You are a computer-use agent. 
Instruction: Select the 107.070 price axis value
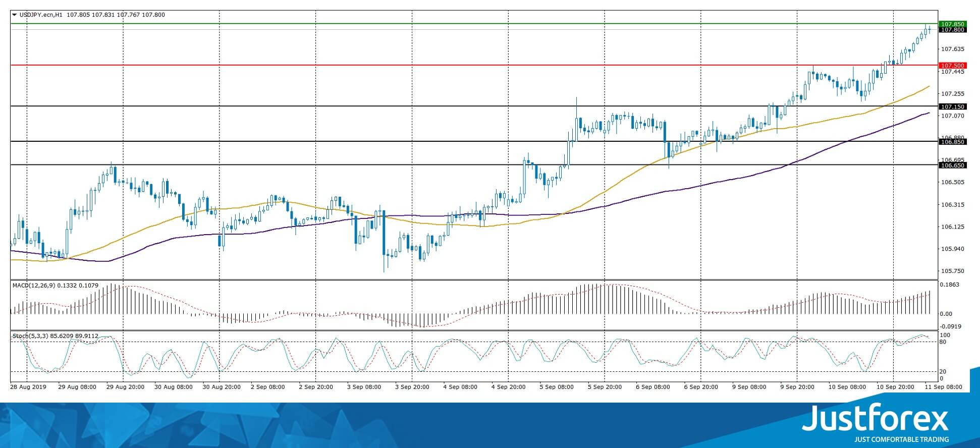click(x=953, y=116)
